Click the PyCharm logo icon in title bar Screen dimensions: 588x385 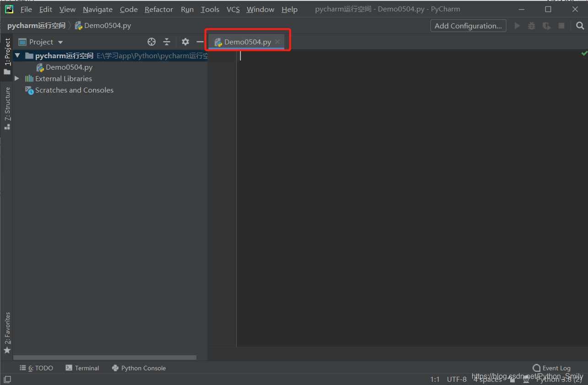point(9,9)
